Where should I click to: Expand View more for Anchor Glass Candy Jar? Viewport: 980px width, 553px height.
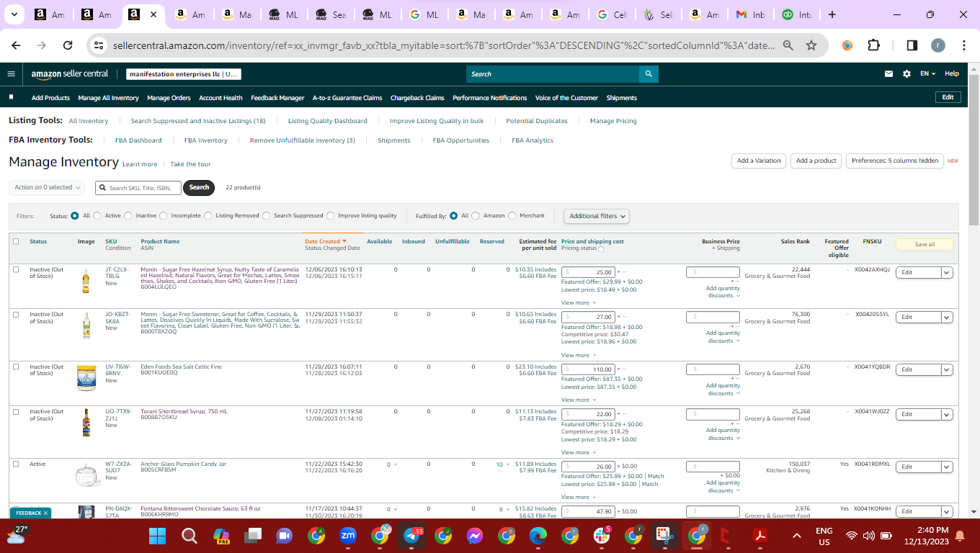579,497
